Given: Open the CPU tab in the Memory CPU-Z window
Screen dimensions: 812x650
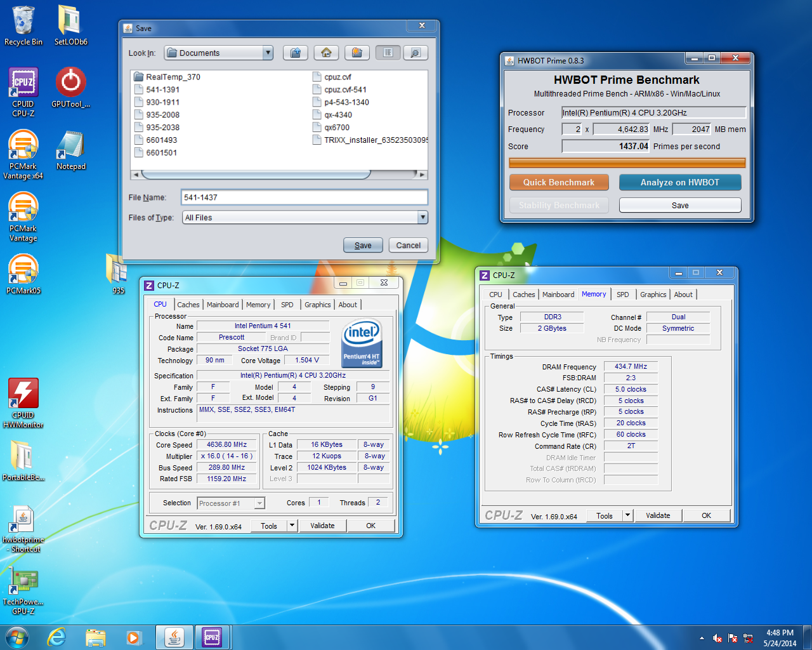Looking at the screenshot, I should tap(495, 295).
